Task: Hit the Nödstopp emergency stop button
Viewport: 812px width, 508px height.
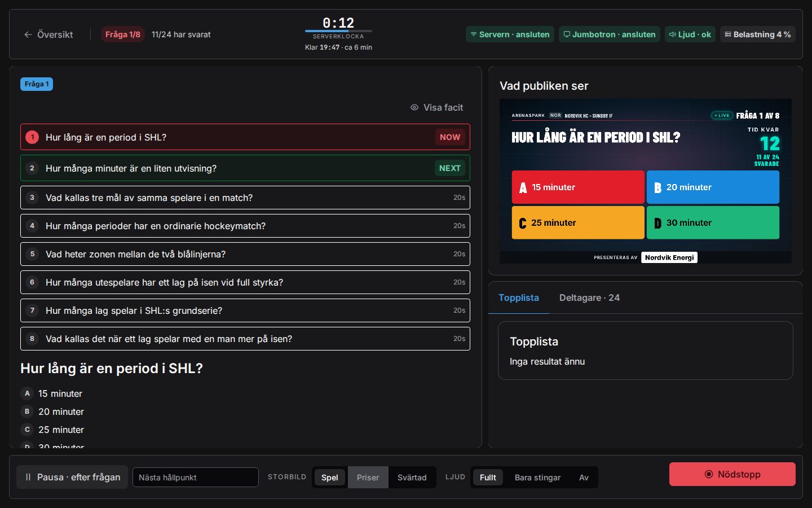Action: [732, 474]
